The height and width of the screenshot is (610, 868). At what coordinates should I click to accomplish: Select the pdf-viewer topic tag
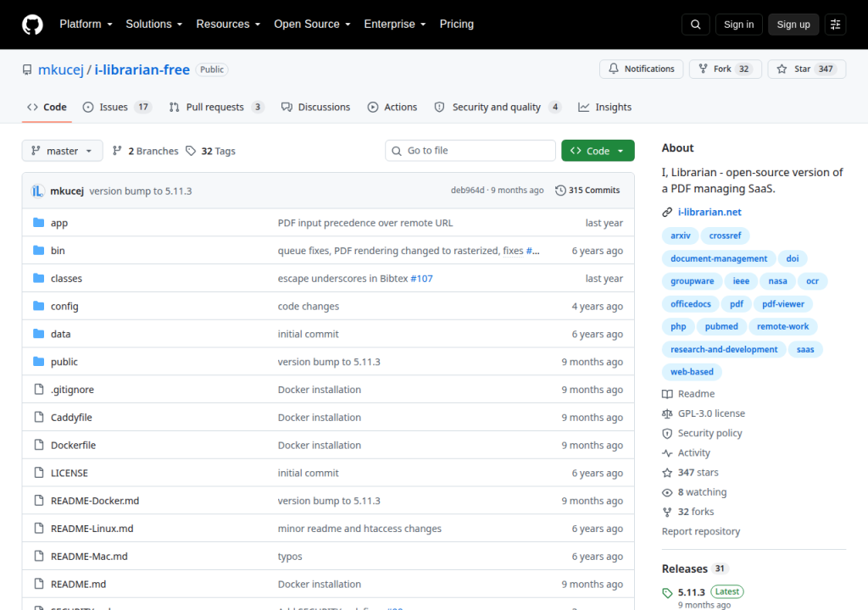point(782,304)
